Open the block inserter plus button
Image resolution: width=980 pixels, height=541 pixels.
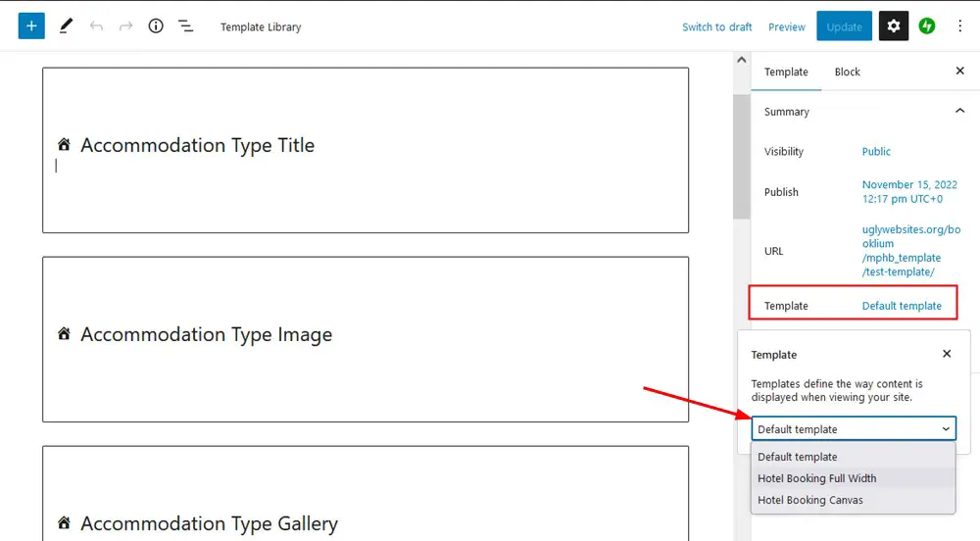(x=31, y=26)
